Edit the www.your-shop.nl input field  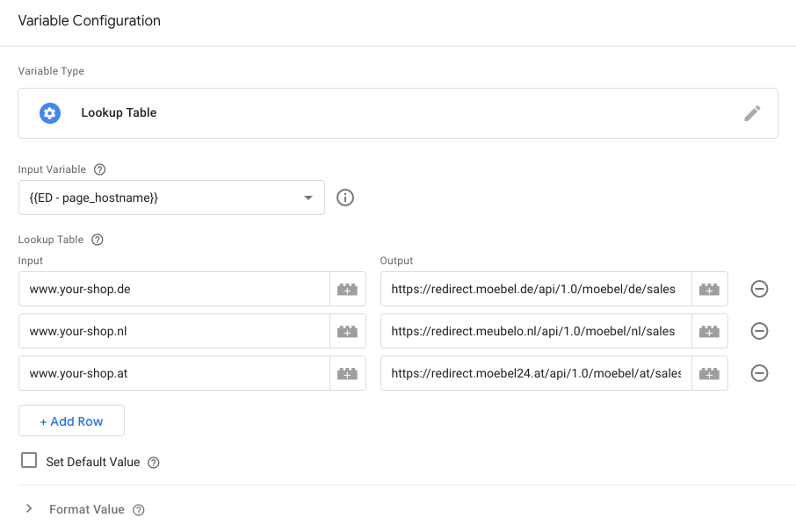[174, 331]
